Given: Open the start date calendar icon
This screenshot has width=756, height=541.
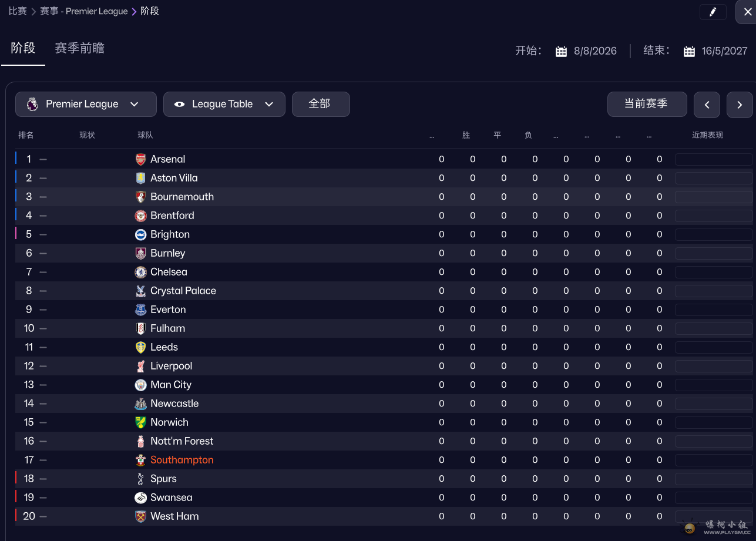Looking at the screenshot, I should pyautogui.click(x=561, y=51).
